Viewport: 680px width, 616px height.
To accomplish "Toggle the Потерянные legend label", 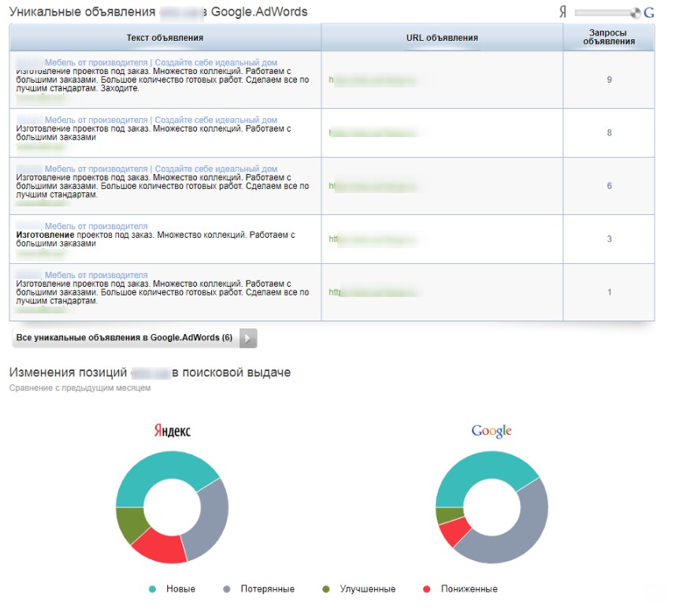I will [268, 589].
